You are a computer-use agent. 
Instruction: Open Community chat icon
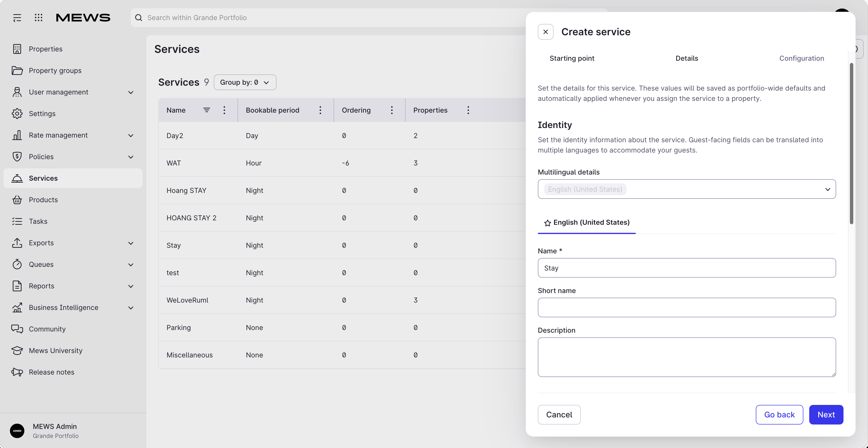[x=17, y=329]
